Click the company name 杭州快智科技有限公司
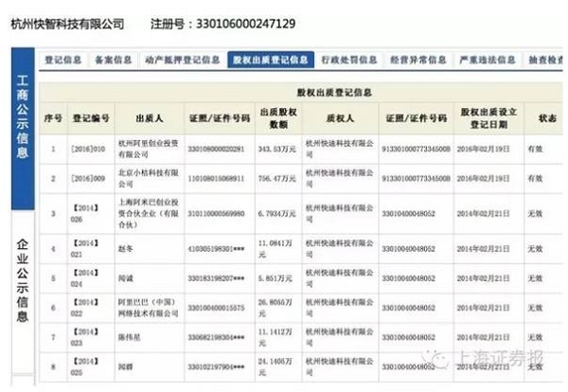The height and width of the screenshot is (392, 568). pos(67,24)
